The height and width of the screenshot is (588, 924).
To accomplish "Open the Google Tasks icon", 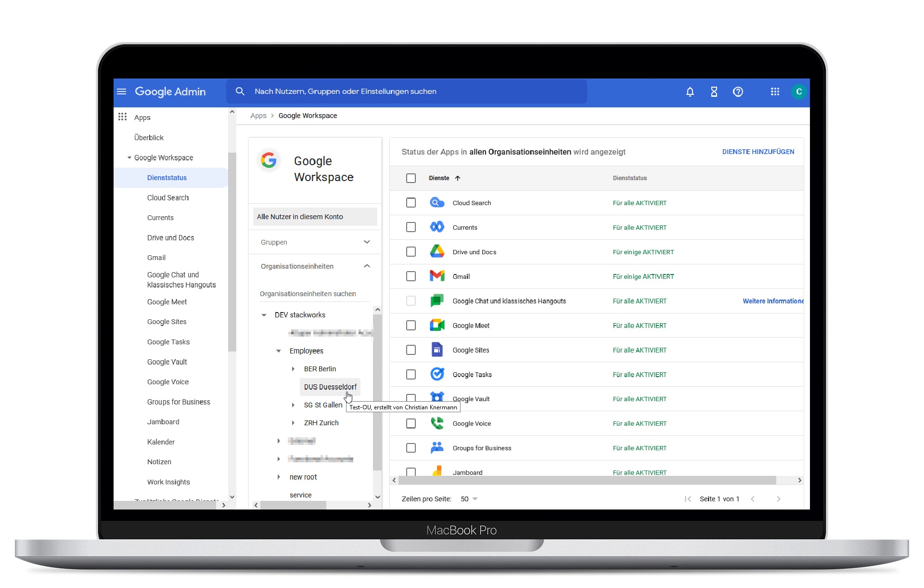I will coord(437,374).
